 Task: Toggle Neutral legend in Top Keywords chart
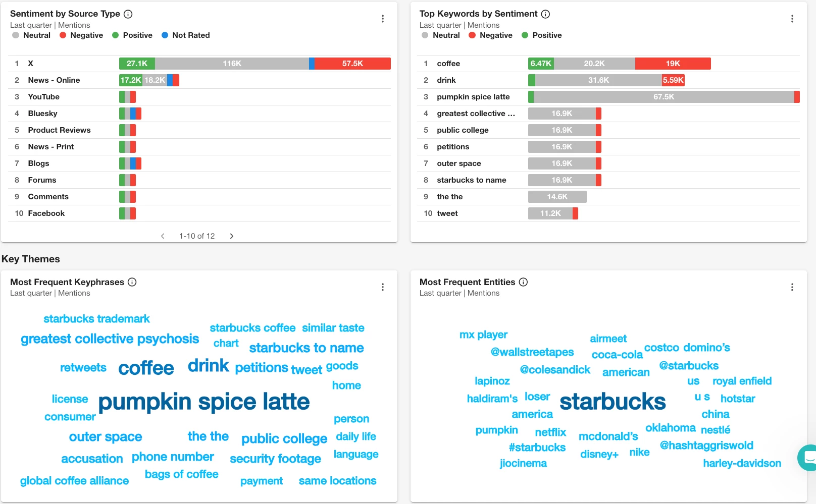pyautogui.click(x=441, y=35)
